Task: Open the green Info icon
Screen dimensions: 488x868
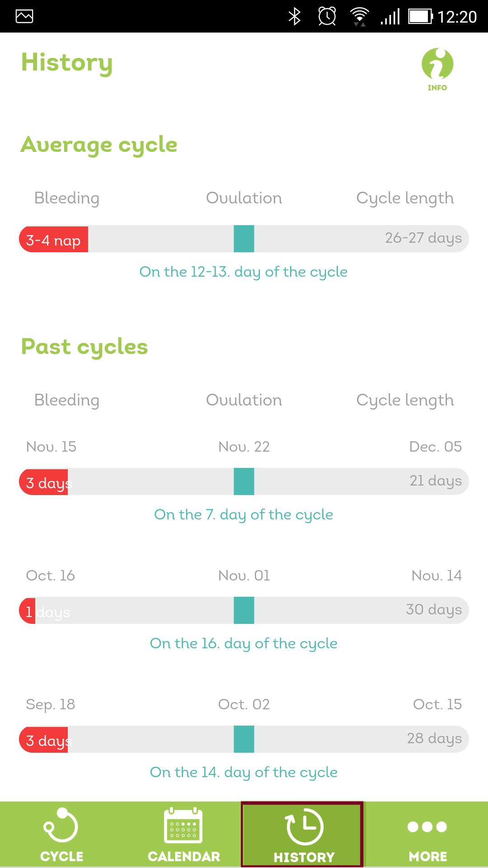Action: [437, 69]
